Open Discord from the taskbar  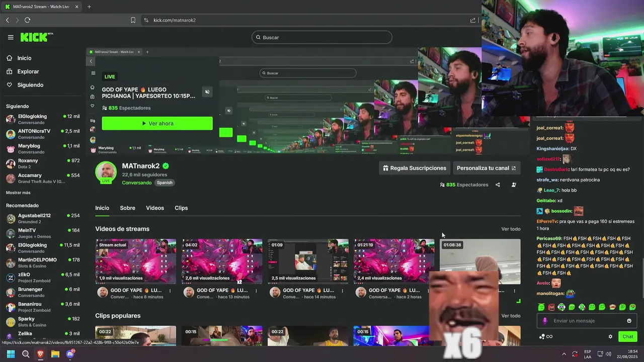coord(70,354)
